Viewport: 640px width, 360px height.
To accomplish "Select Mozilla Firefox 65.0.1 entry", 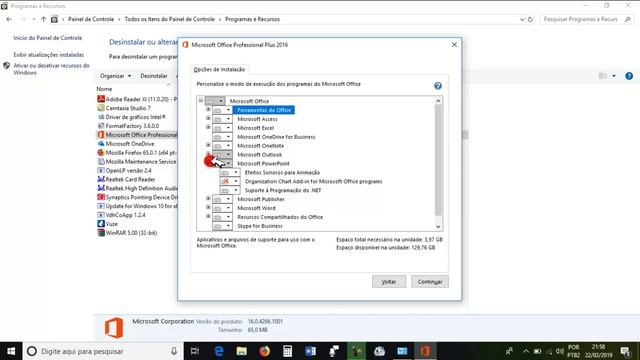I will click(x=137, y=153).
